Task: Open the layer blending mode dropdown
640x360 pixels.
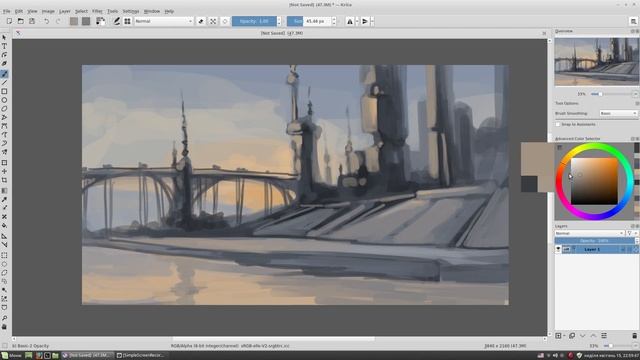Action: pos(589,233)
